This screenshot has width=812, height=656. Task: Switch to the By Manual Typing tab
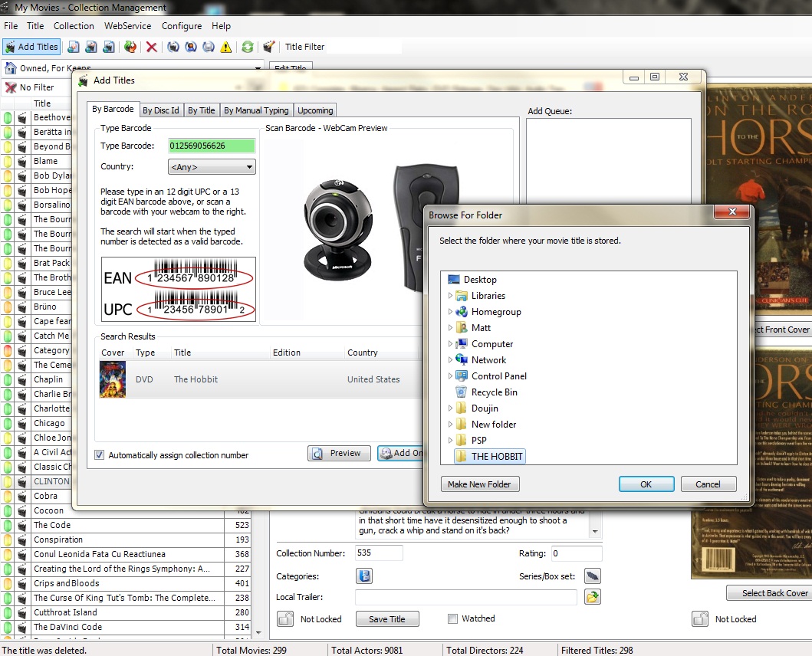[x=256, y=110]
